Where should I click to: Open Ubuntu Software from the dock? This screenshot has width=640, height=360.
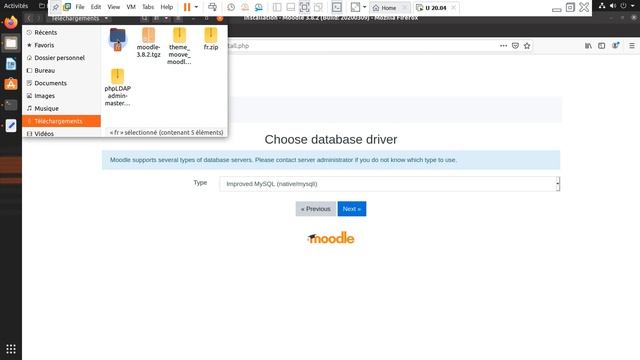11,84
